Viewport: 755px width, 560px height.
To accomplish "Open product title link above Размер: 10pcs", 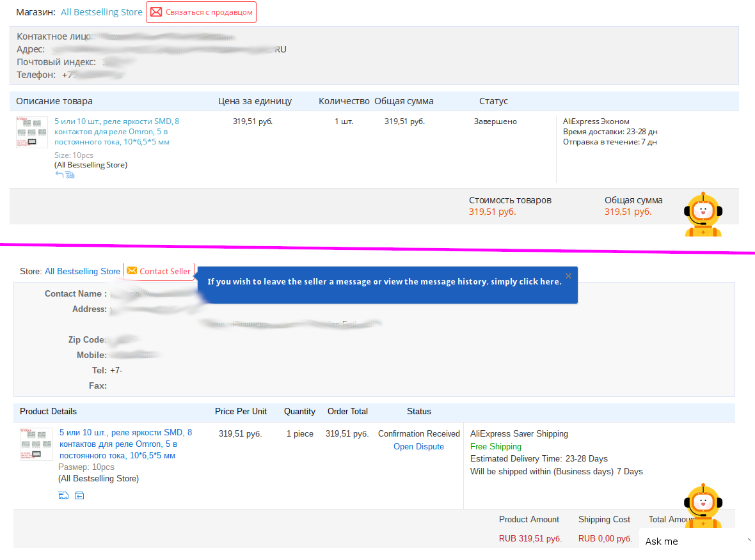I will click(125, 444).
